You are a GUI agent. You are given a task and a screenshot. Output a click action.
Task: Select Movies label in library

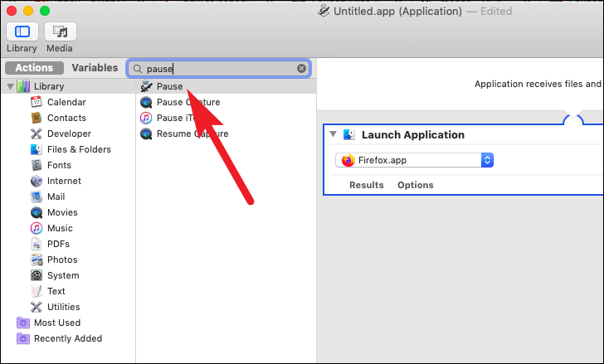click(x=62, y=212)
